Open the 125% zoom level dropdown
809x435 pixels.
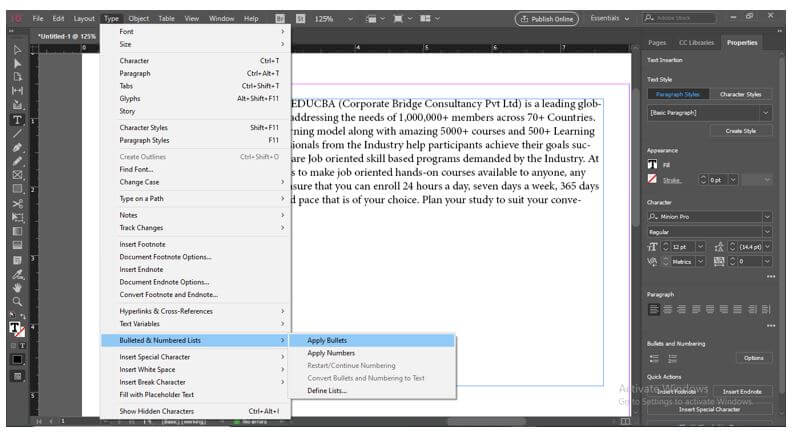click(350, 19)
